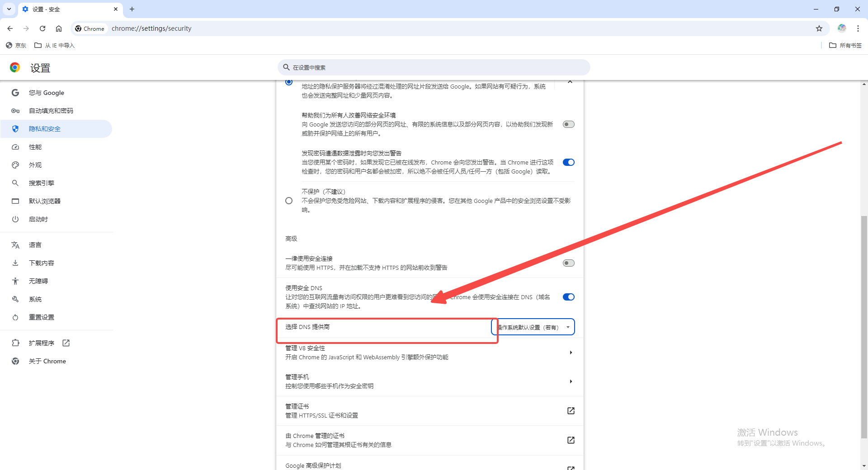Click the 默认浏览器 sidebar icon
The image size is (868, 470).
point(15,201)
